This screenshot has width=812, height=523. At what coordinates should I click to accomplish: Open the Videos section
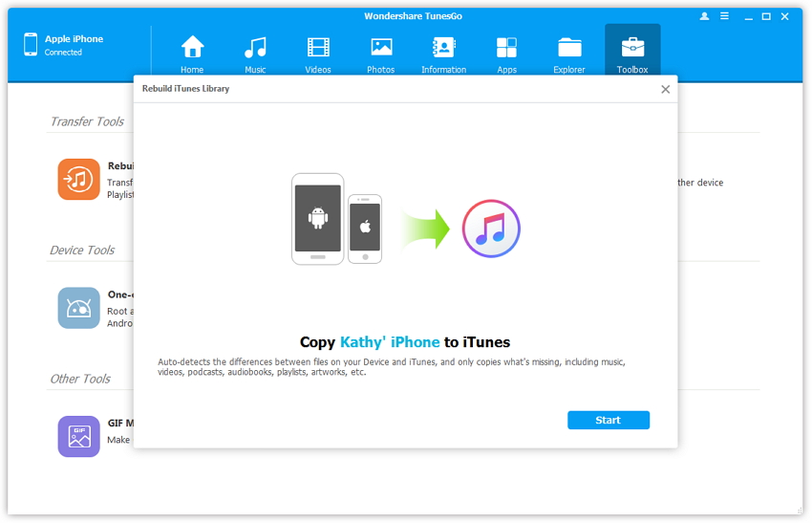(x=318, y=54)
